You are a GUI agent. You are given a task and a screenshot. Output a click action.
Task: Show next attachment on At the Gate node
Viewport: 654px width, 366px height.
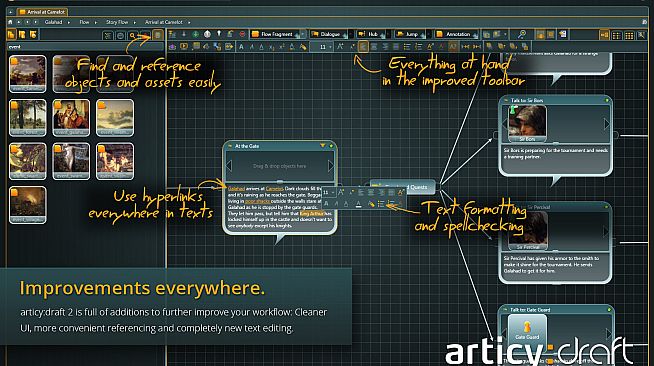[x=331, y=165]
